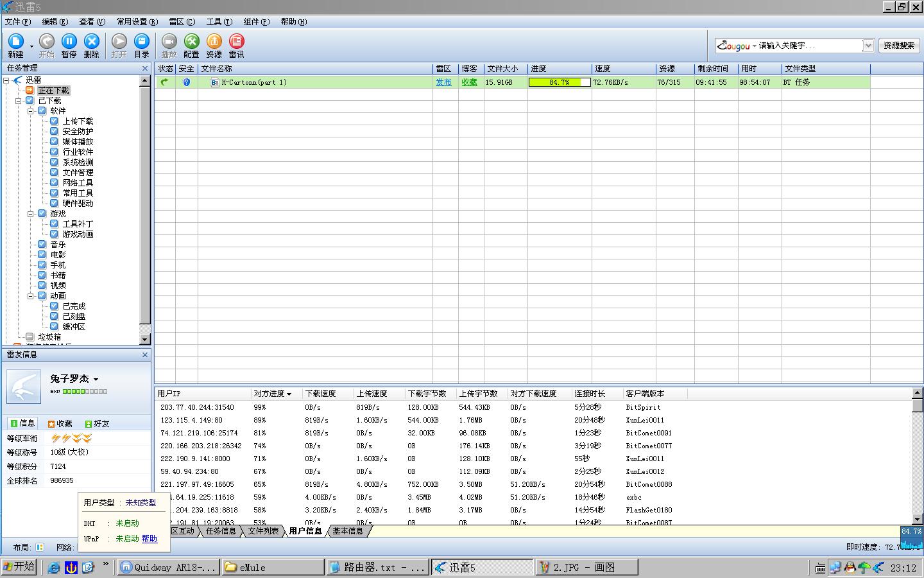Open the 目录 folder toolbar icon

point(142,41)
